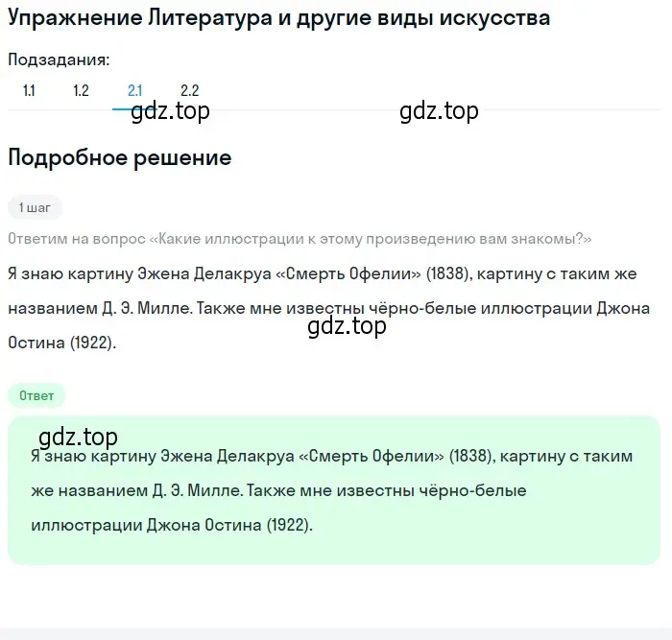Viewport: 672px width, 640px height.
Task: Click the gray question line 'Ответим на вопрос'
Action: click(300, 239)
